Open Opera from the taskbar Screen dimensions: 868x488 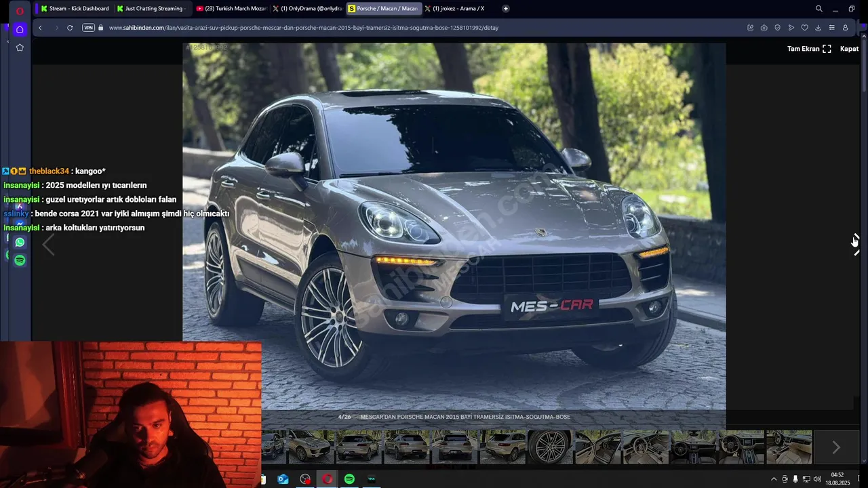point(328,479)
